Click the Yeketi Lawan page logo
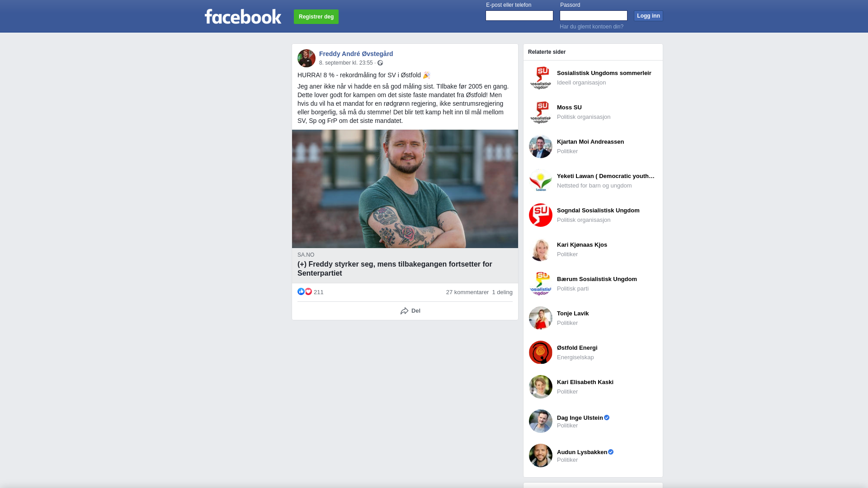 [x=541, y=181]
